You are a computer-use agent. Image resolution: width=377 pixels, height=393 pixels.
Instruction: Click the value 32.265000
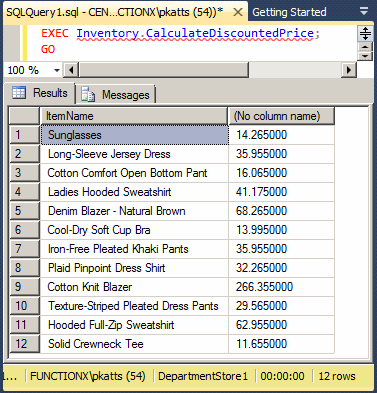coord(262,268)
